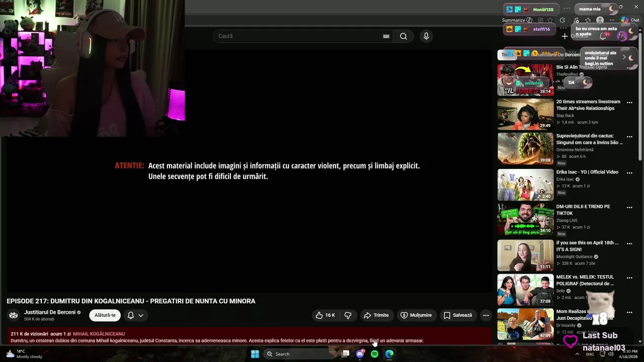Dislike the video
This screenshot has height=362, width=644.
click(348, 315)
